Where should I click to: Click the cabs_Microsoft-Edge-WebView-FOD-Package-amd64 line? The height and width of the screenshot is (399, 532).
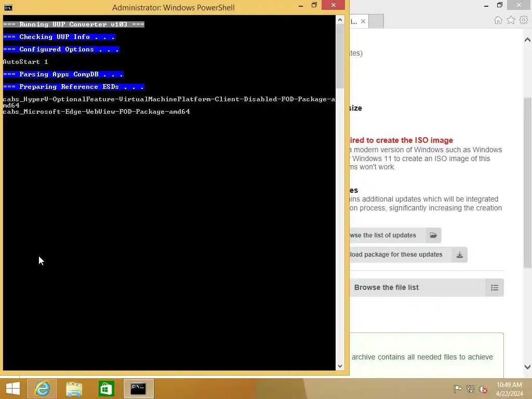tap(96, 112)
